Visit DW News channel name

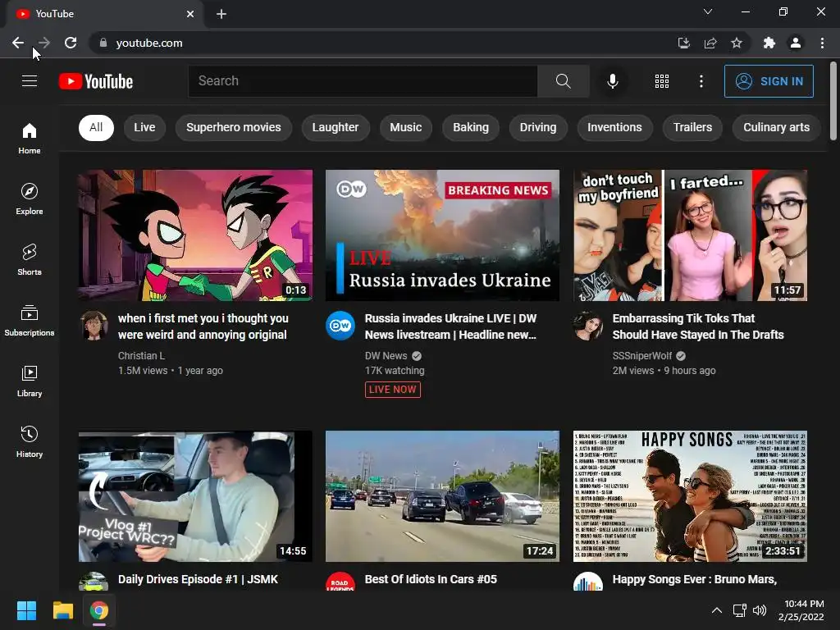point(386,356)
